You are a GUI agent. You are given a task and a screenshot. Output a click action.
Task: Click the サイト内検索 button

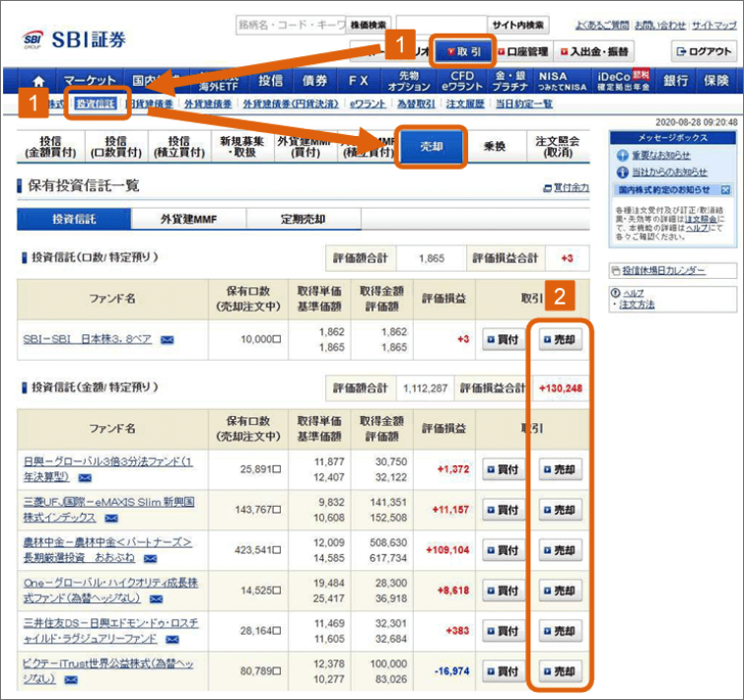517,26
